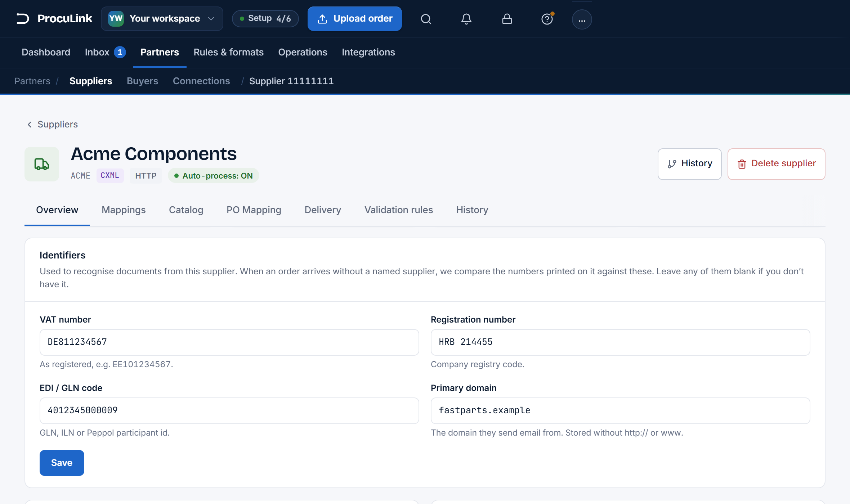Image resolution: width=850 pixels, height=504 pixels.
Task: Open the Operations nav item
Action: (x=303, y=52)
